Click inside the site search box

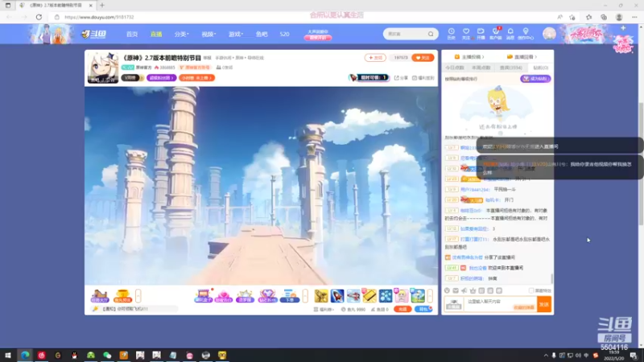[406, 34]
